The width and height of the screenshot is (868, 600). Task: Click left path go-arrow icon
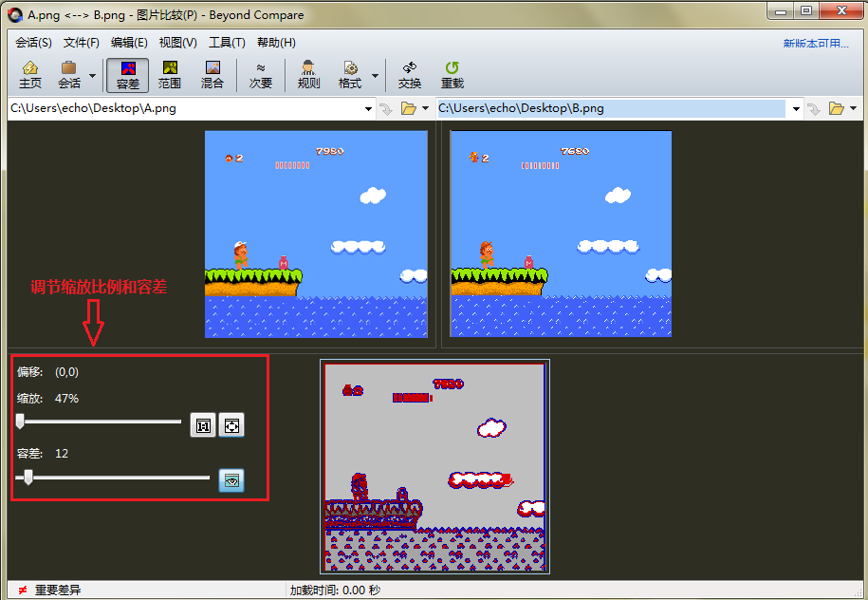pos(386,109)
